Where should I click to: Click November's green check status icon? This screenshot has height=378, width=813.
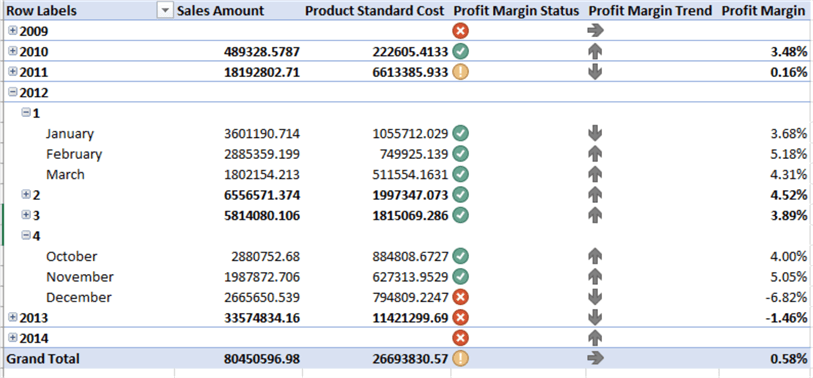[x=460, y=276]
